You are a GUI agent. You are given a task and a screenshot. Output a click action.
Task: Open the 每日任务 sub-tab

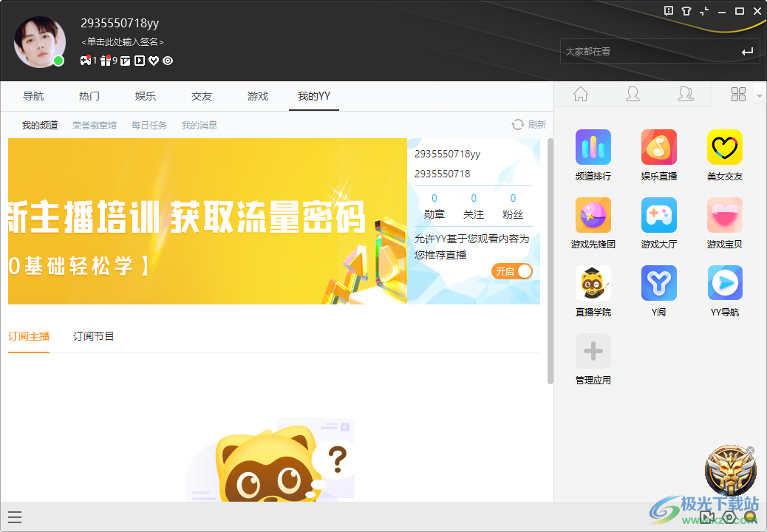(x=149, y=125)
